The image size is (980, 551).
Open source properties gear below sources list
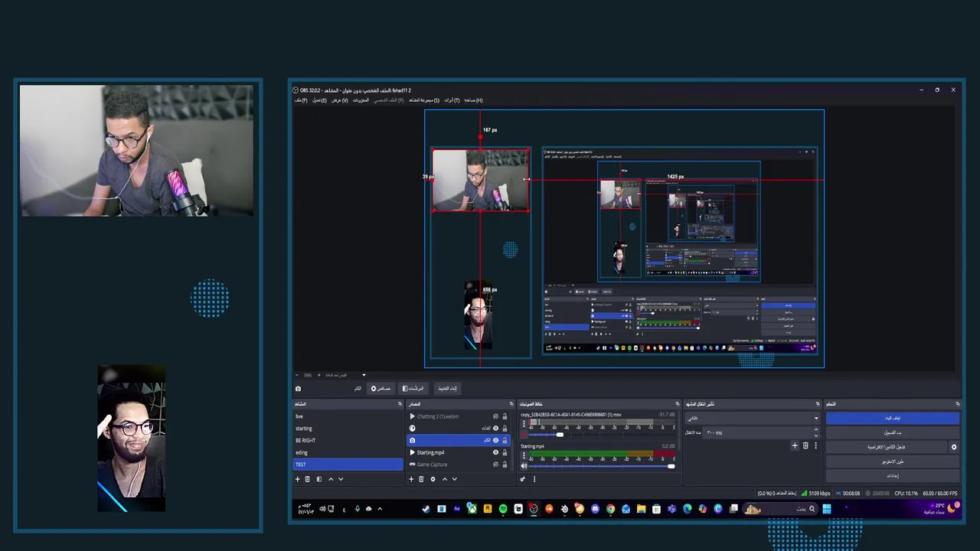[433, 479]
